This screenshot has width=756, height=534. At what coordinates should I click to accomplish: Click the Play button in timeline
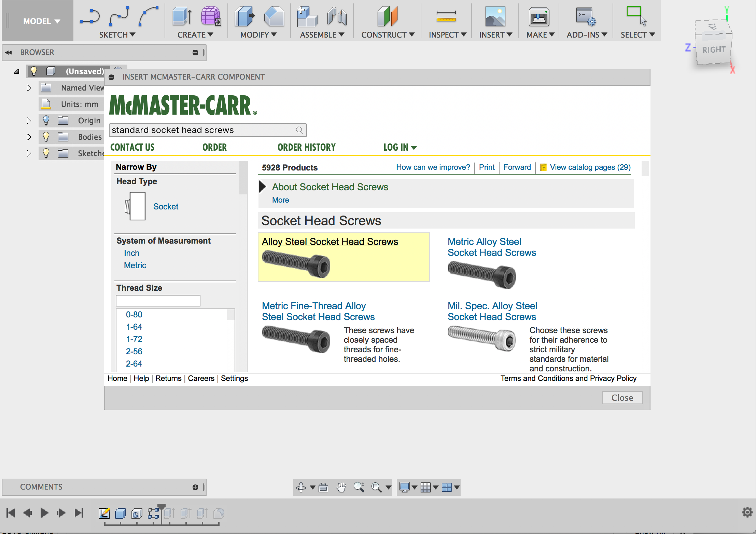coord(44,513)
